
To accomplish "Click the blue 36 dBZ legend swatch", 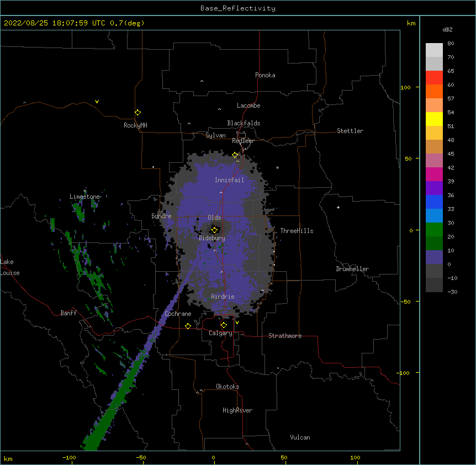I will point(434,202).
